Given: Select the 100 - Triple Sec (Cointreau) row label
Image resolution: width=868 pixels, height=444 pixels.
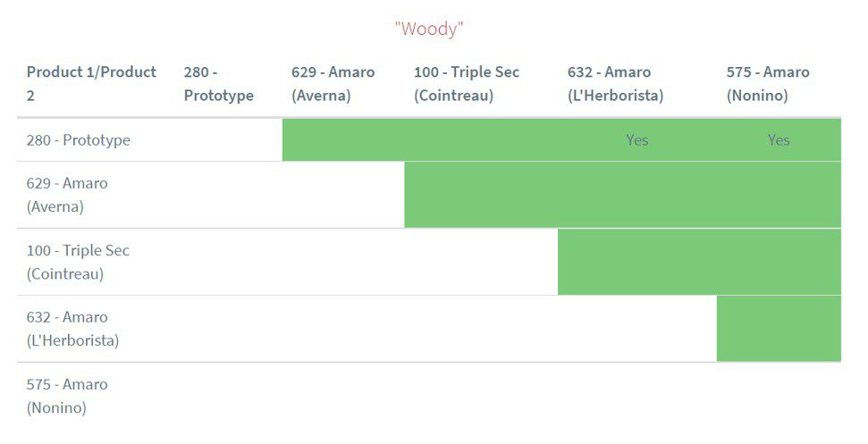Looking at the screenshot, I should (x=79, y=262).
